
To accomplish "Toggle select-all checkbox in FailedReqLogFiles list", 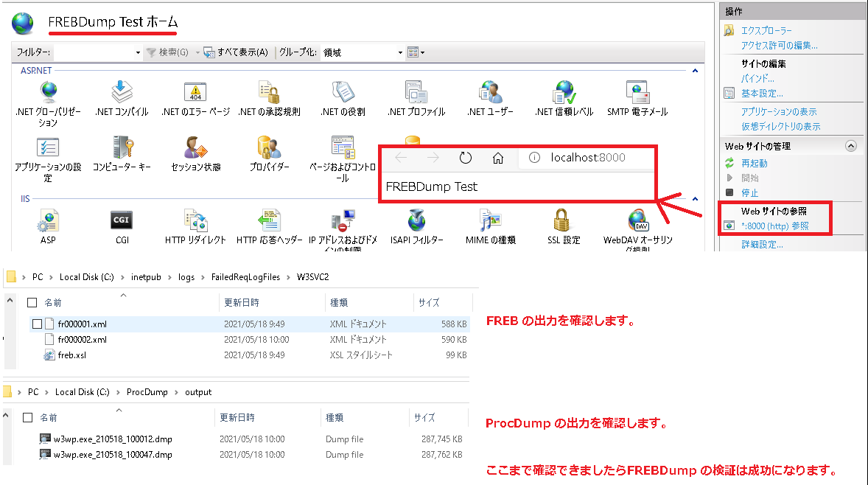I will tap(32, 302).
